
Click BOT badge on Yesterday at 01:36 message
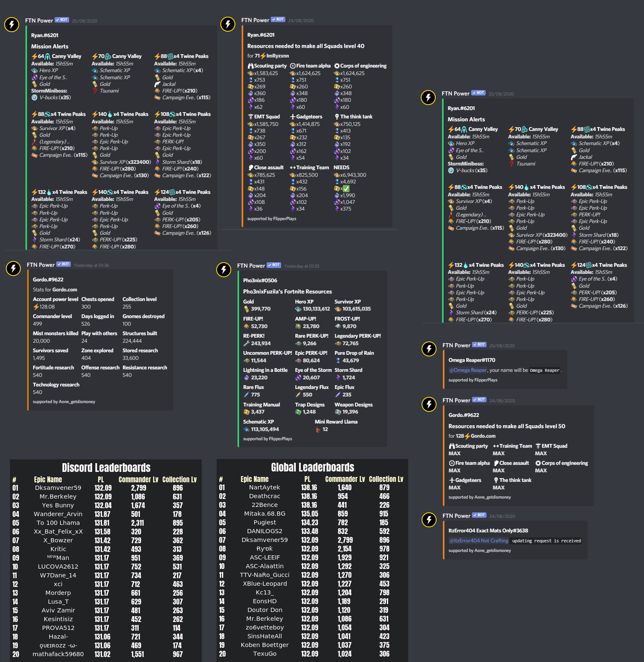coord(64,264)
